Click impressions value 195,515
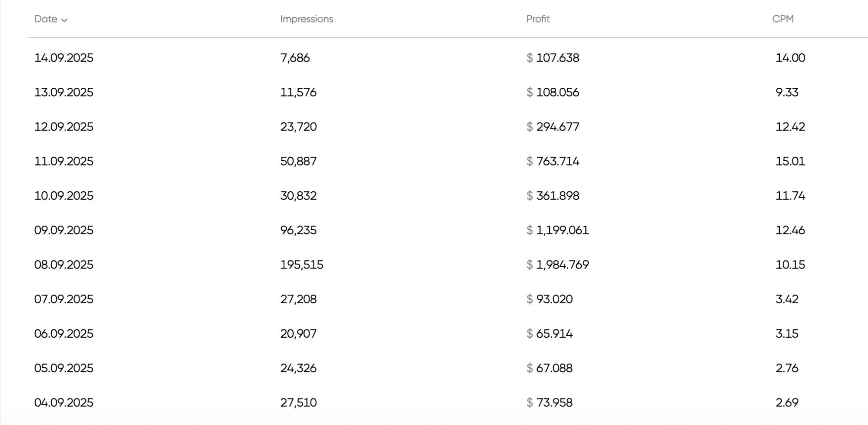The height and width of the screenshot is (425, 868). click(302, 265)
